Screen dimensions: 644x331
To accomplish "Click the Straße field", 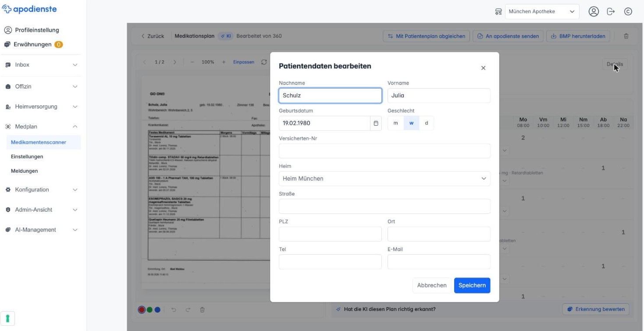I will [384, 206].
